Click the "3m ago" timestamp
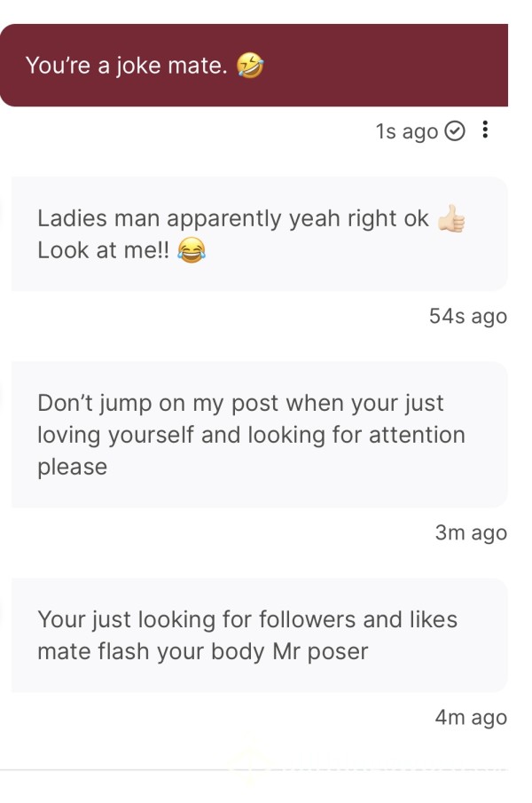 (x=471, y=532)
